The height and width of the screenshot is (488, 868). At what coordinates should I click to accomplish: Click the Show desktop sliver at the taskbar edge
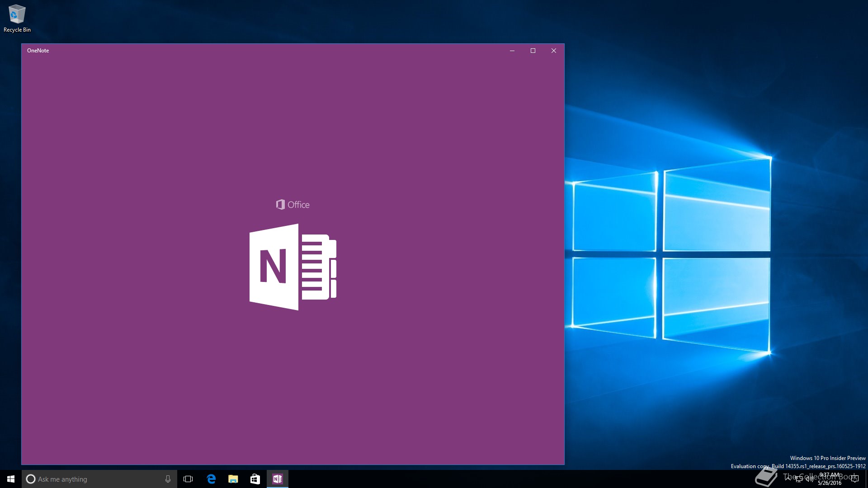pos(866,479)
